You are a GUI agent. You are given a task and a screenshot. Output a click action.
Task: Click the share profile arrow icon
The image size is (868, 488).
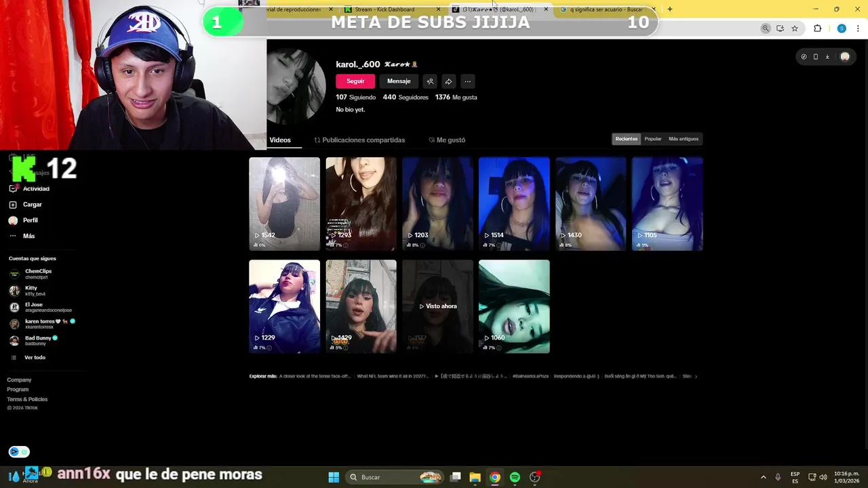448,81
